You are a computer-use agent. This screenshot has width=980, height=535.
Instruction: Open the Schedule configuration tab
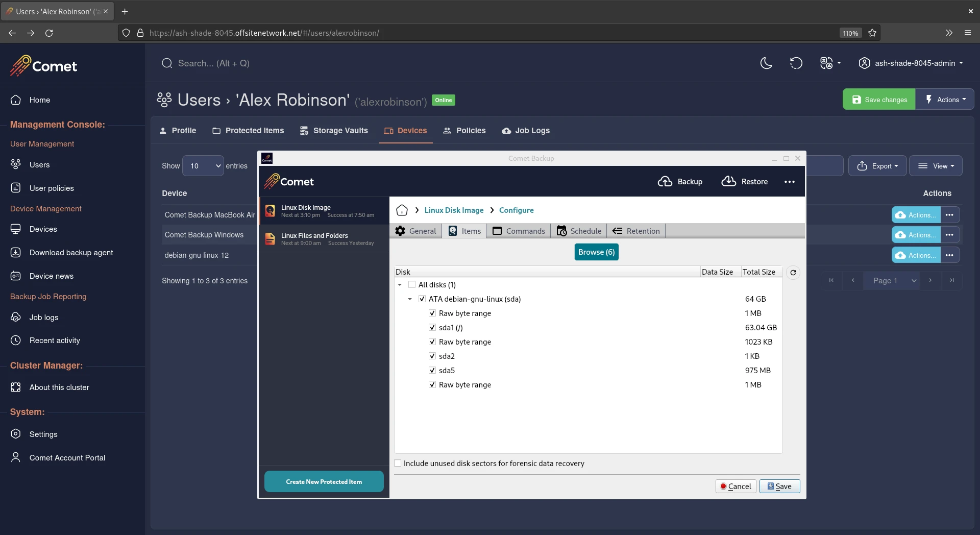click(579, 231)
